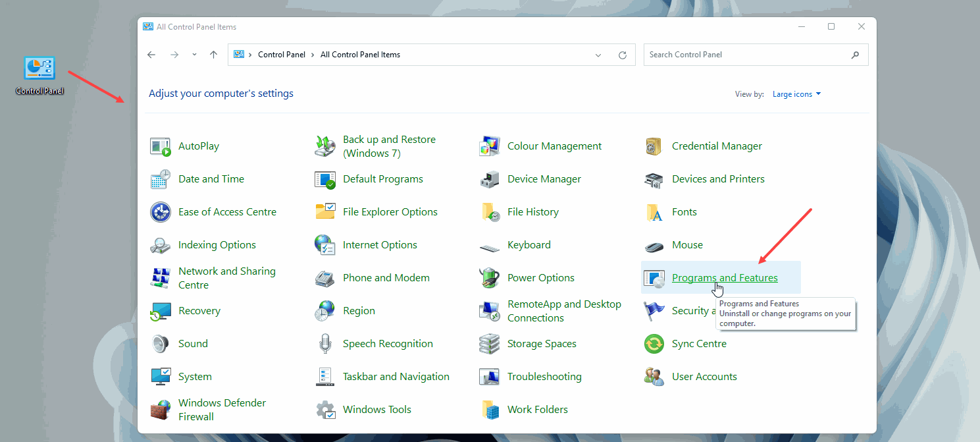
Task: Open the address bar history dropdown
Action: (x=598, y=55)
